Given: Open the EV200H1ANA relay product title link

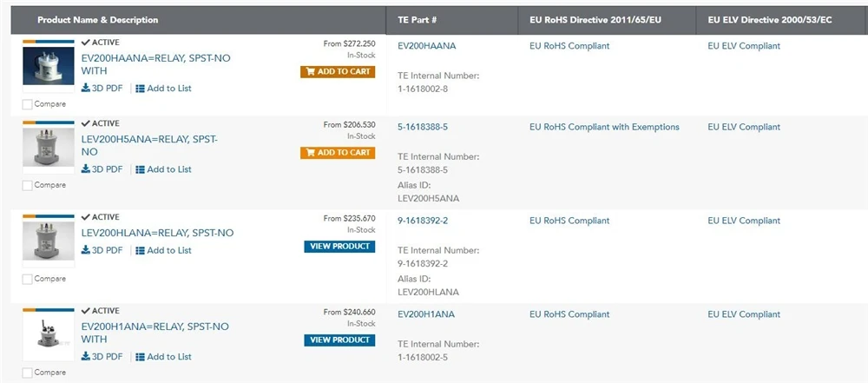Looking at the screenshot, I should click(155, 333).
